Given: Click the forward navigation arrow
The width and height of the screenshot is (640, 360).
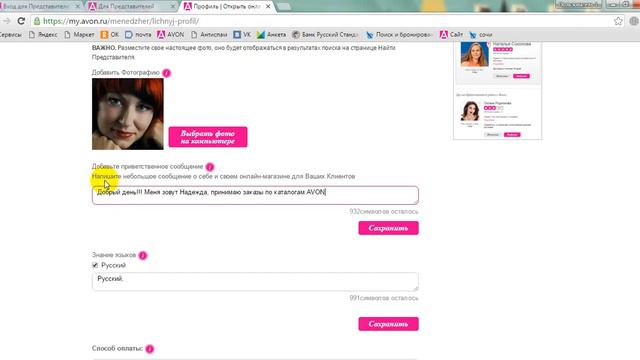Looking at the screenshot, I should [7, 21].
